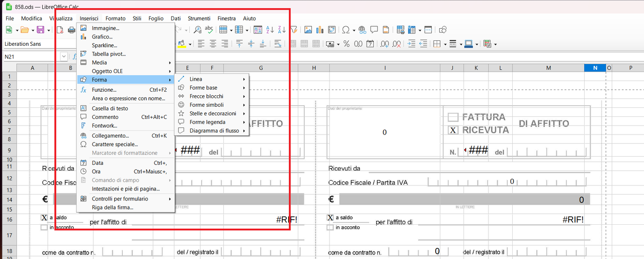Screen dimensions: 644x259
Task: Click the blue border color button
Action: point(468,44)
